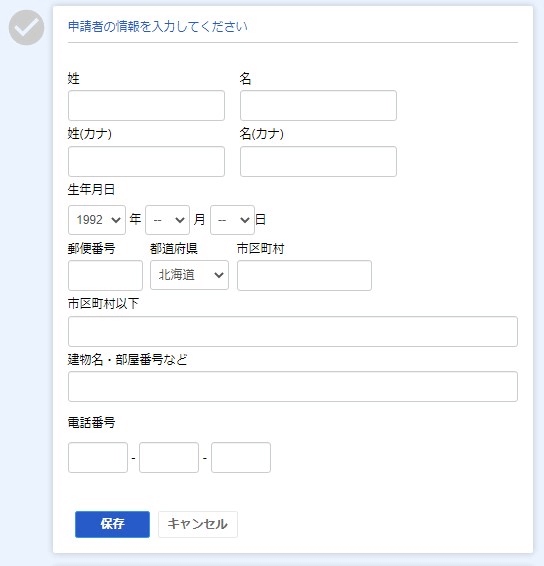Click the 郵便番号 postal code field
544x566 pixels.
coord(105,275)
